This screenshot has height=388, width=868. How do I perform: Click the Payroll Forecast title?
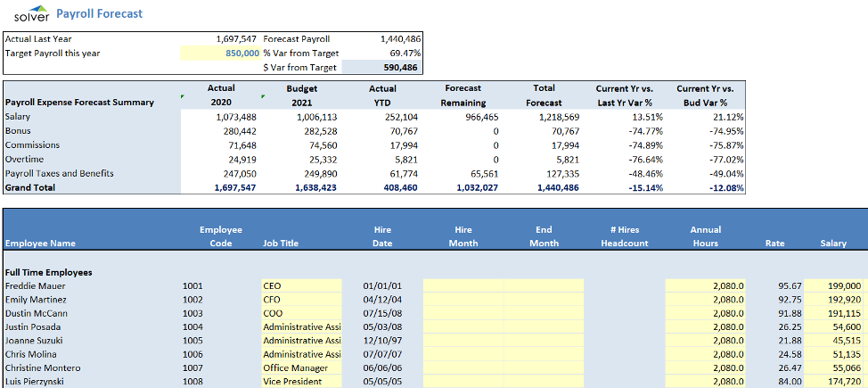coord(99,14)
